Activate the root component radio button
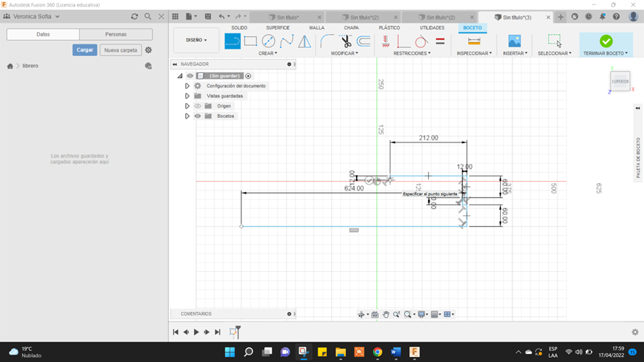The image size is (644, 362). 248,76
